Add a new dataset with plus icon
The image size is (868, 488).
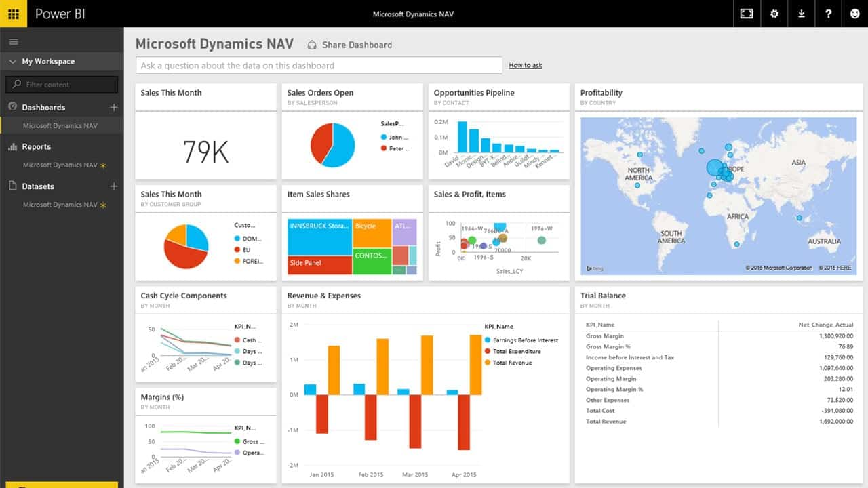coord(114,186)
